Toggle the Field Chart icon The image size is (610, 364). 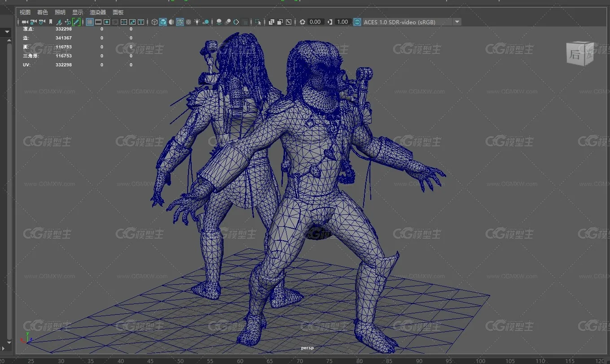tap(124, 22)
